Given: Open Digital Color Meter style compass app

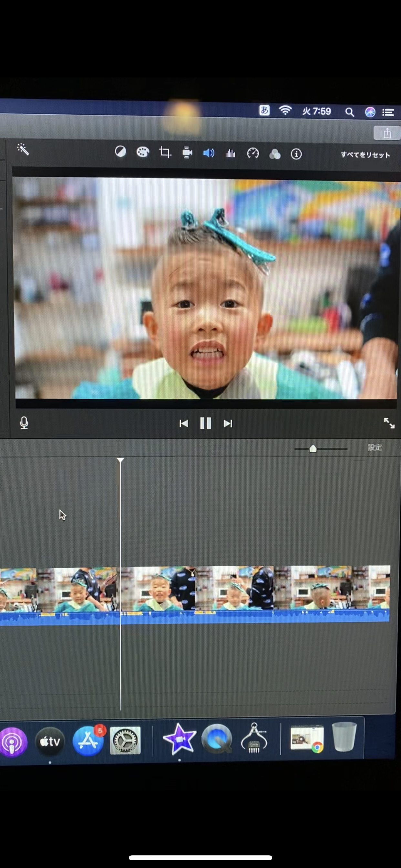Looking at the screenshot, I should point(254,738).
